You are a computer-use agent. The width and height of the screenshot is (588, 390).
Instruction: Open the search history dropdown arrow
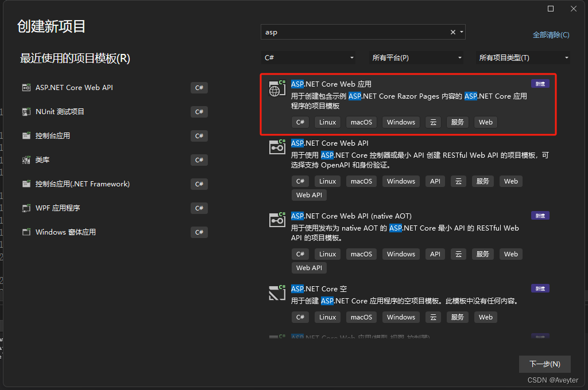[462, 32]
